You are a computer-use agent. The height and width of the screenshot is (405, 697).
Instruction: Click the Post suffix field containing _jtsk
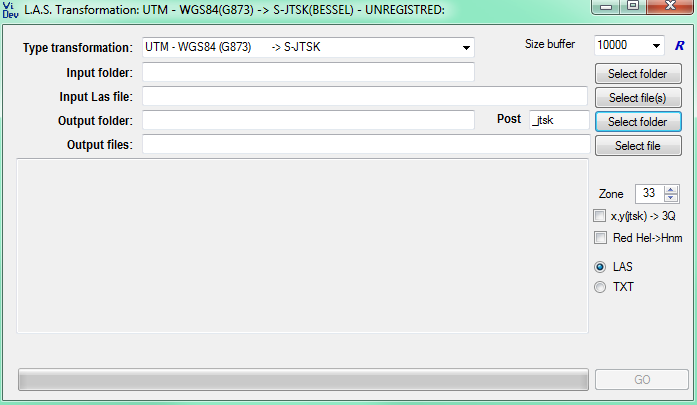pyautogui.click(x=558, y=120)
